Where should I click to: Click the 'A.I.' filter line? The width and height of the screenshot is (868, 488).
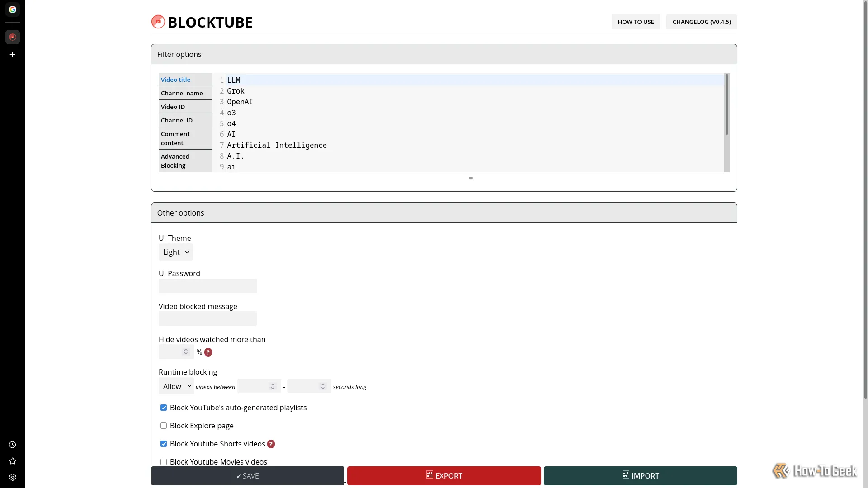pos(475,156)
